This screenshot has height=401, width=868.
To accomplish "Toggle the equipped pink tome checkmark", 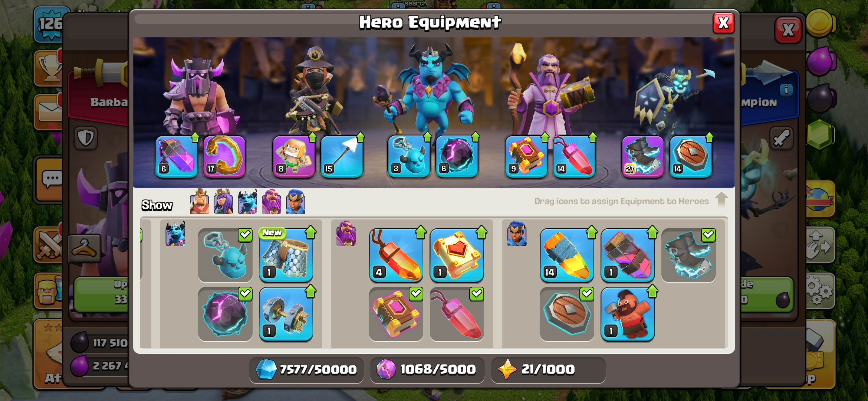I will point(416,294).
